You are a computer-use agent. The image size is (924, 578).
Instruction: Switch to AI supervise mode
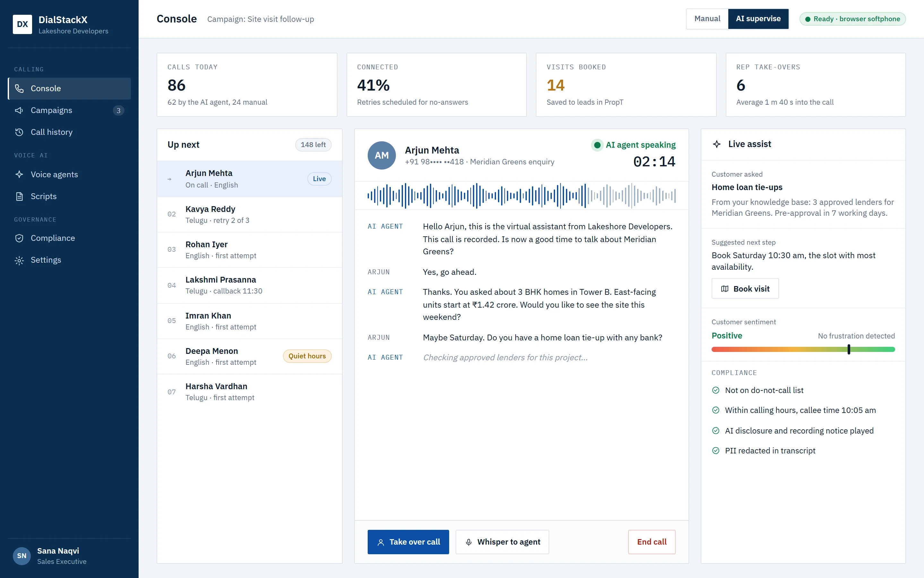(758, 19)
